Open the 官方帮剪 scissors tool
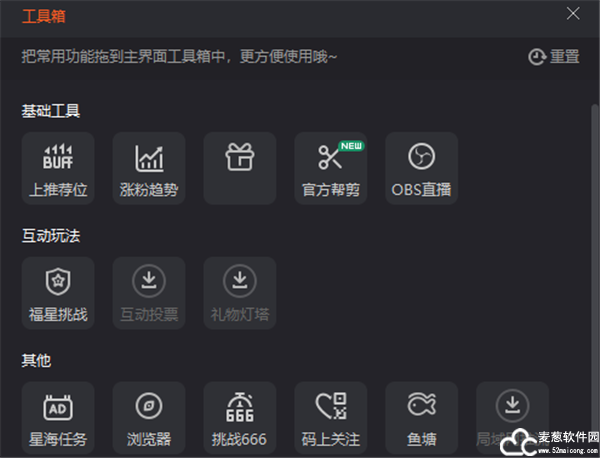 (x=331, y=168)
